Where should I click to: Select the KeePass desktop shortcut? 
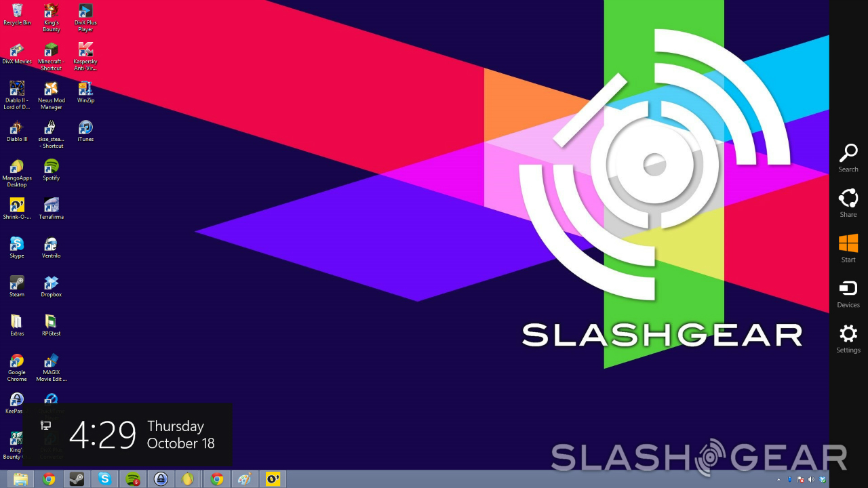(x=16, y=403)
